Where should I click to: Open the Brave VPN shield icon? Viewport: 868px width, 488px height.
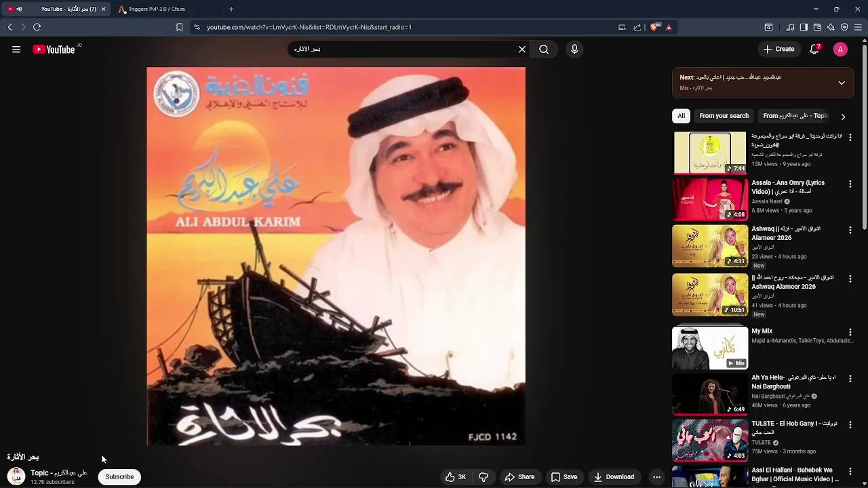844,27
